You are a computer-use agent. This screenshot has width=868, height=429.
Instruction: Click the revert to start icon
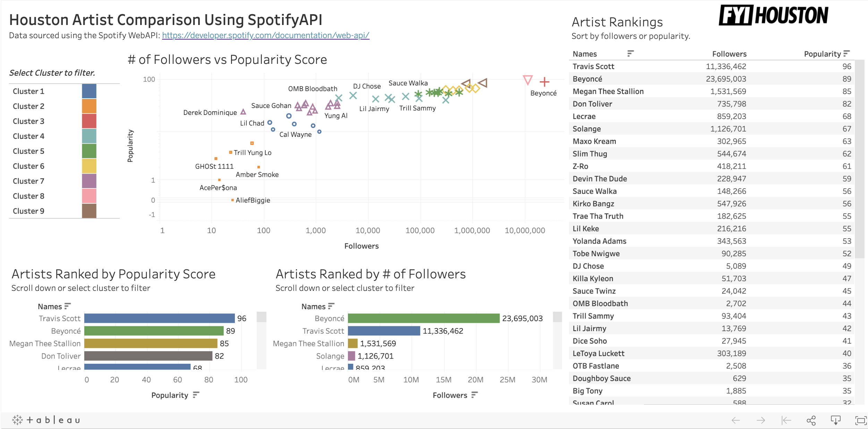[x=786, y=420]
